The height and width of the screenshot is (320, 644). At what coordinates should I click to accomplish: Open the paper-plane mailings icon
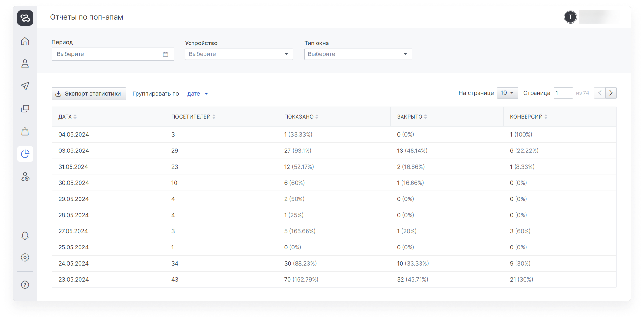click(25, 86)
